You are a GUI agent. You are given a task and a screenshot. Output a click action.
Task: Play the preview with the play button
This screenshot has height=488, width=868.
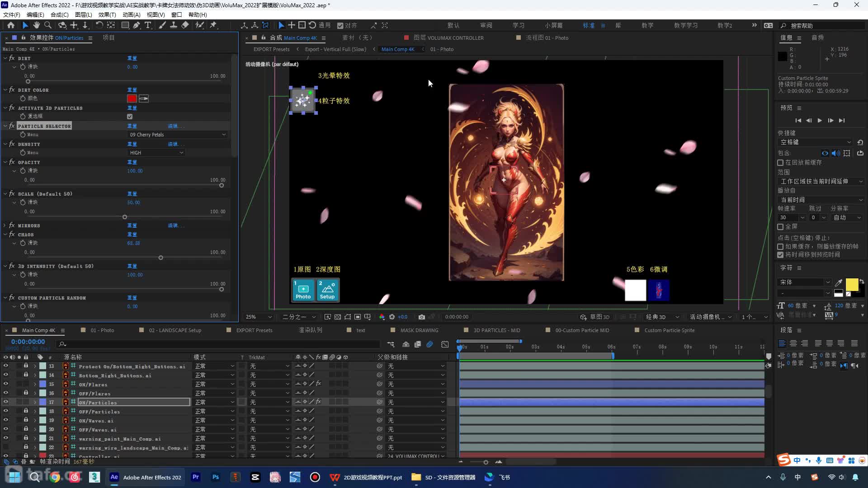click(x=820, y=121)
